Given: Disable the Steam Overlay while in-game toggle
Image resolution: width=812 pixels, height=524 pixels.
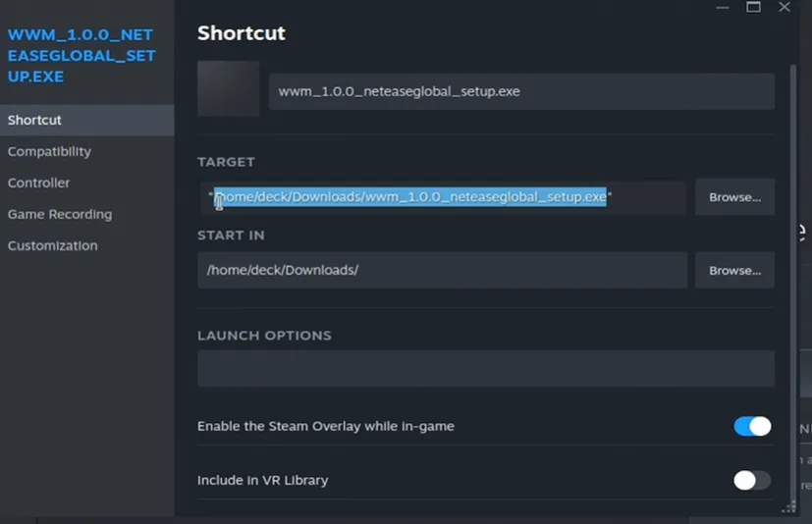Looking at the screenshot, I should coord(752,426).
